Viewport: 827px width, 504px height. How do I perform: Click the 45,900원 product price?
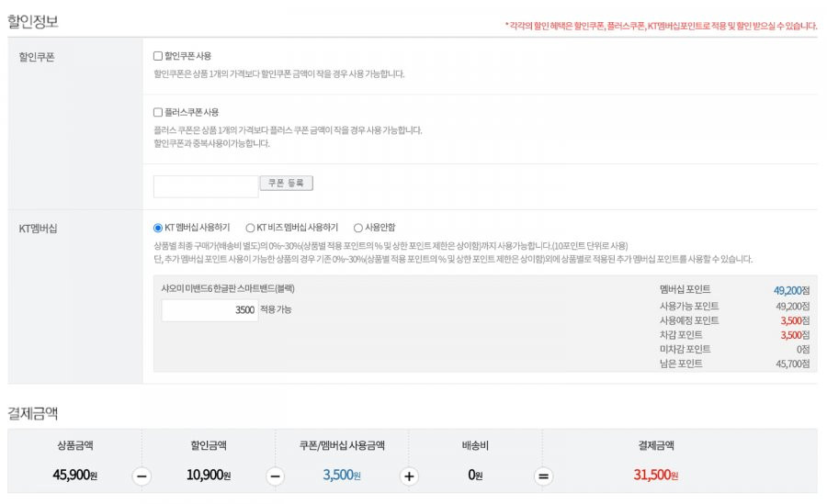[75, 475]
